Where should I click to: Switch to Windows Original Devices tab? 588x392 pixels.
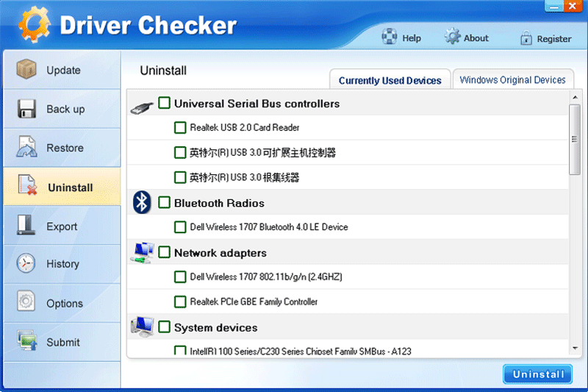point(512,79)
